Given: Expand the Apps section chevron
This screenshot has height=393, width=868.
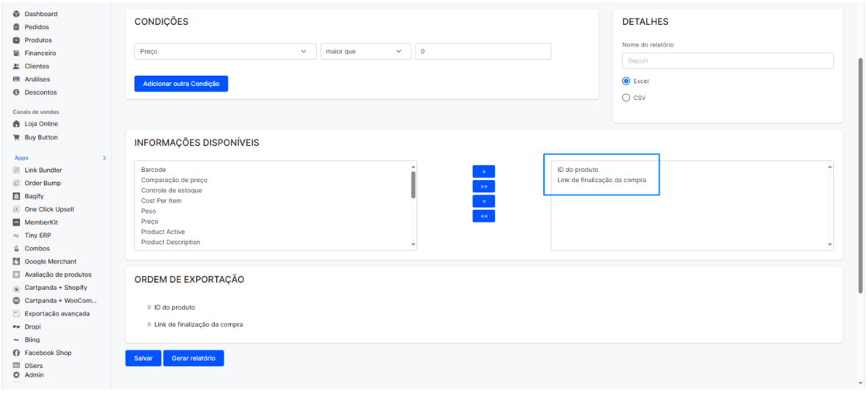Looking at the screenshot, I should click(105, 158).
